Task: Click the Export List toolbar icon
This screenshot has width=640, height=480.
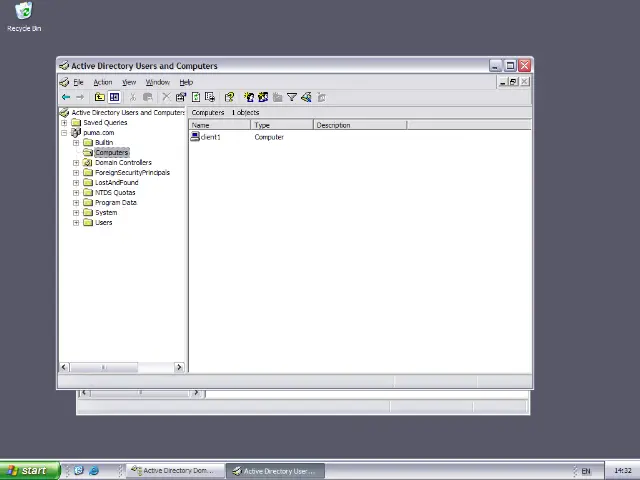Action: 210,97
